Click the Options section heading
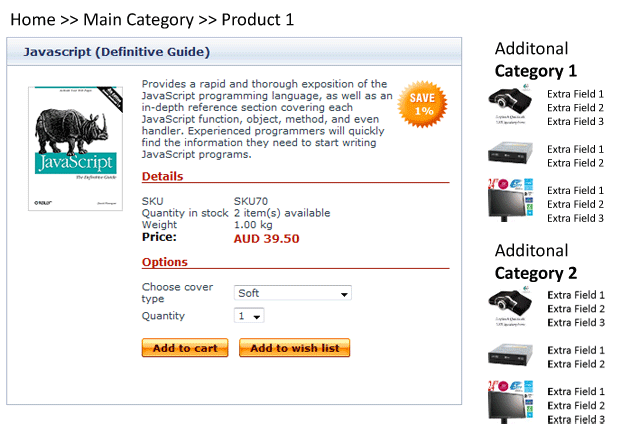Viewport: 640px width, 433px height. pos(164,262)
